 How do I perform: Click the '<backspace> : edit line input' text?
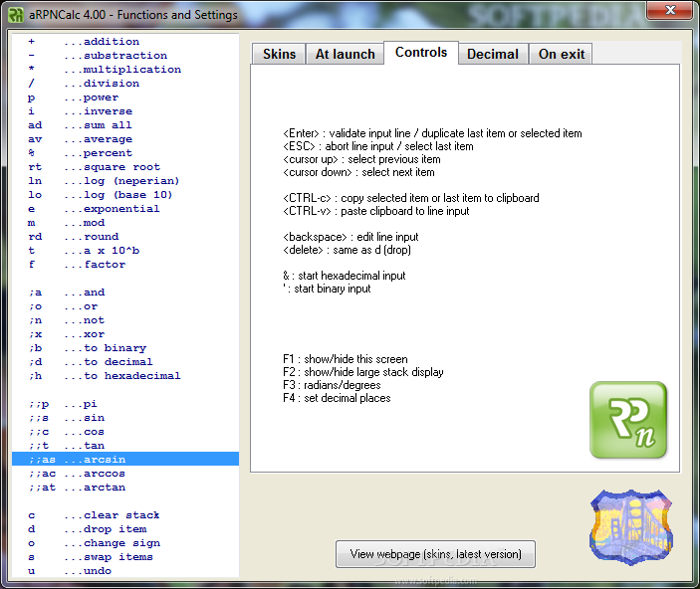click(x=350, y=237)
